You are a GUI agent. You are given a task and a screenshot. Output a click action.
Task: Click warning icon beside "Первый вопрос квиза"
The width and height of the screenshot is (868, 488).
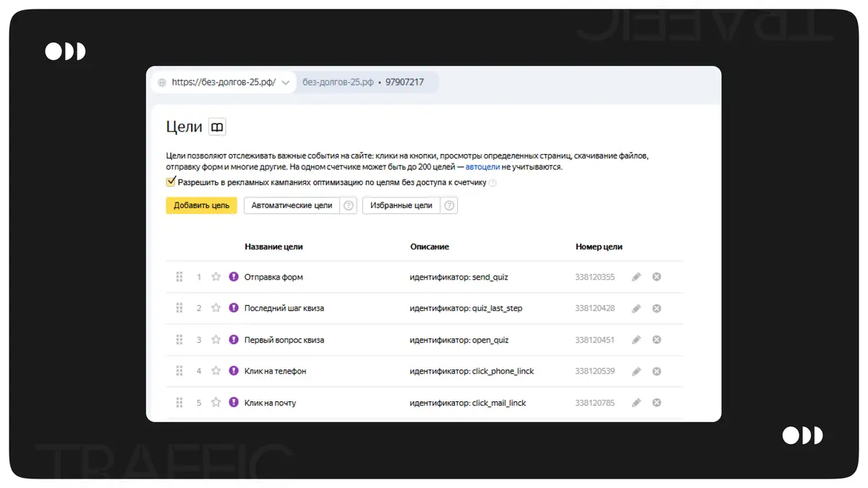(234, 340)
